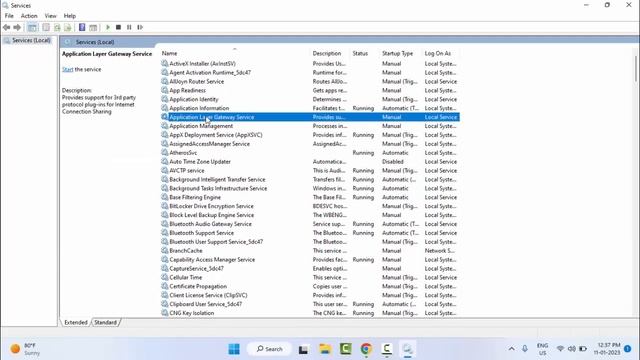640x360 pixels.
Task: Sort by the Description column header
Action: 327,53
